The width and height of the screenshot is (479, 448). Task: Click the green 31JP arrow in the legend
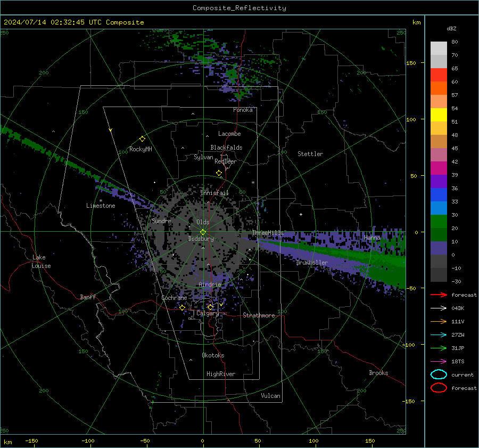tap(439, 348)
